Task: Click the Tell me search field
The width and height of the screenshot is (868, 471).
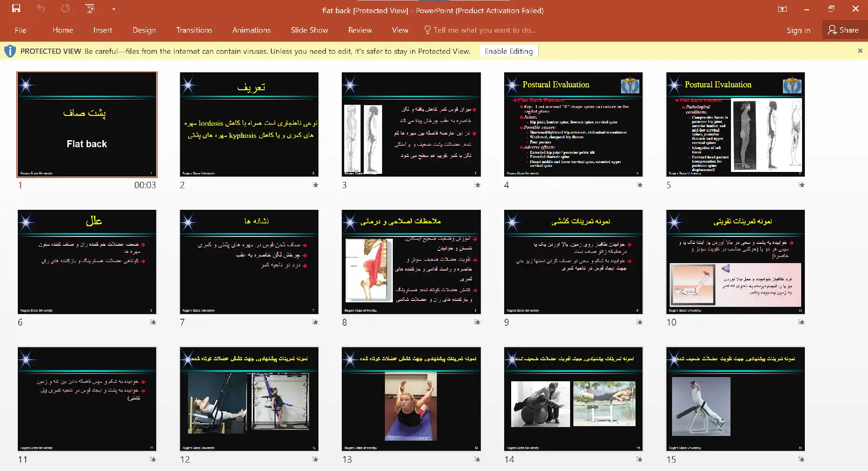Action: pos(484,30)
